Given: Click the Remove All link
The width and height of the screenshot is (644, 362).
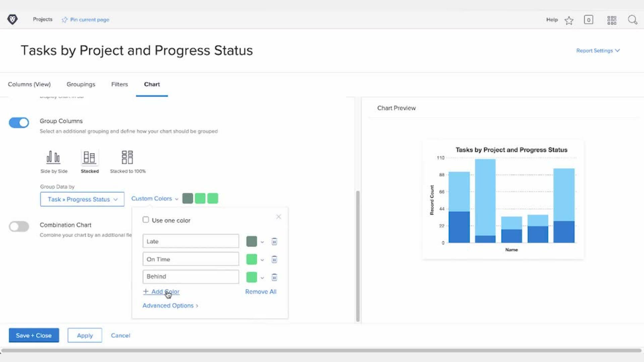Looking at the screenshot, I should 261,292.
